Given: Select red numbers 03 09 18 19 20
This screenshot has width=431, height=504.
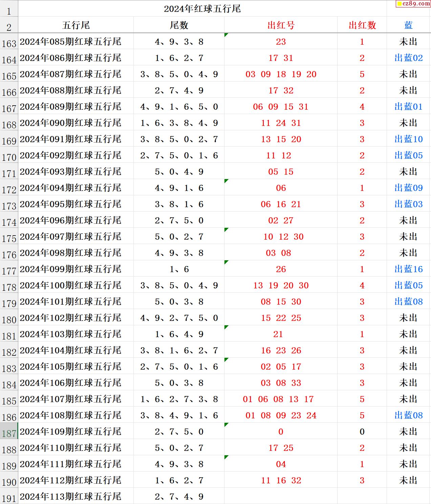Looking at the screenshot, I should coord(281,74).
